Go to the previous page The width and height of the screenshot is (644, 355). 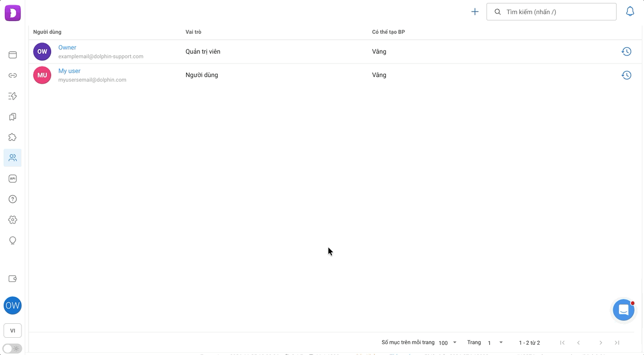(578, 343)
